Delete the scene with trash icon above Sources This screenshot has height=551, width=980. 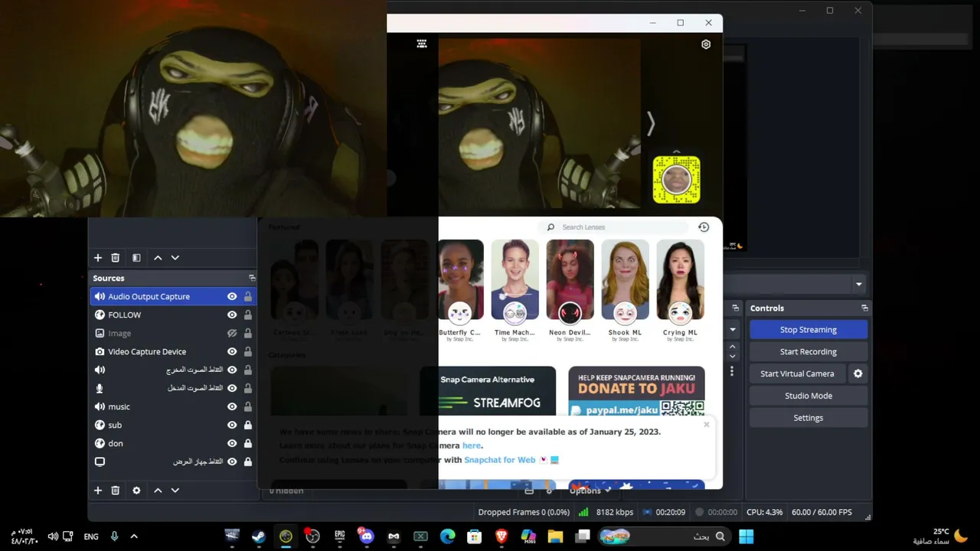click(116, 258)
